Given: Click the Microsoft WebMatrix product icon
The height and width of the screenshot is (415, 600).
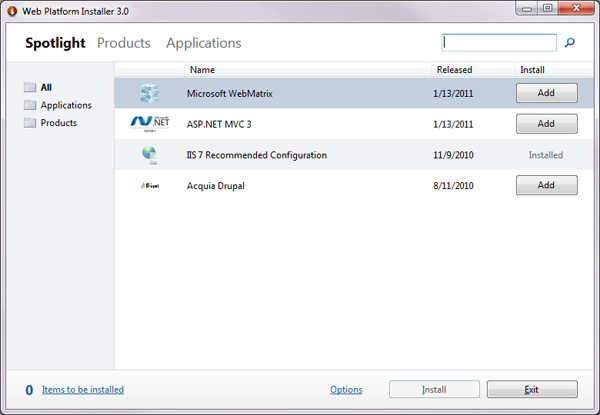Looking at the screenshot, I should click(150, 93).
